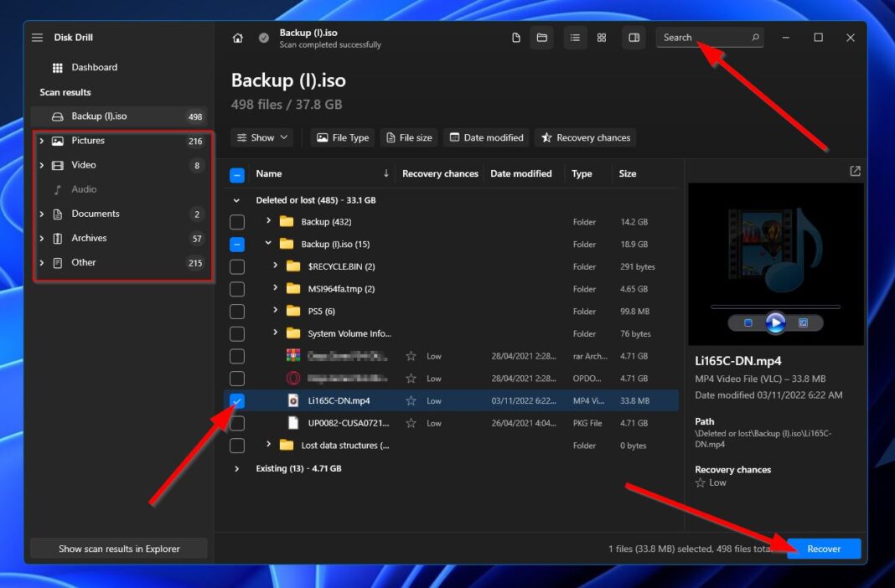This screenshot has height=588, width=895.
Task: Switch to folder view icon in toolbar
Action: tap(541, 38)
